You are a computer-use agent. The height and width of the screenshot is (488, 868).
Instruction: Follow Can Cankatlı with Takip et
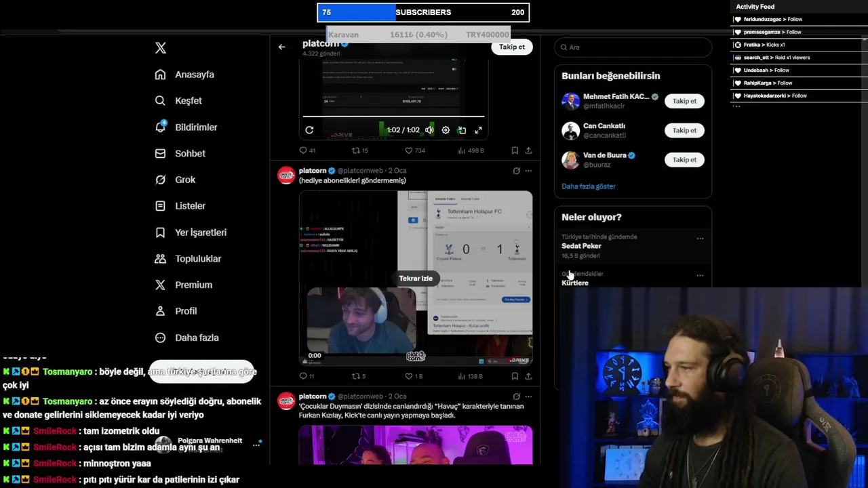point(684,130)
